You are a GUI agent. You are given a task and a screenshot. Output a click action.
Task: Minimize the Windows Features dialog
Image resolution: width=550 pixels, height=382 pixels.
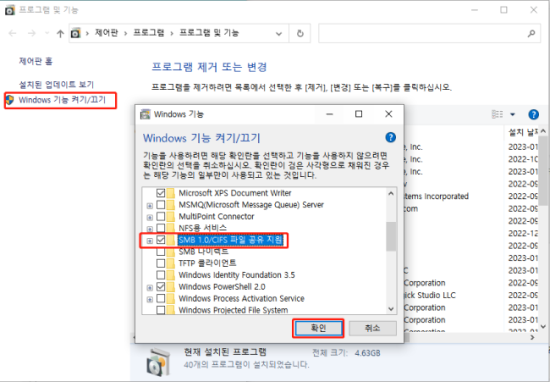[x=329, y=114]
